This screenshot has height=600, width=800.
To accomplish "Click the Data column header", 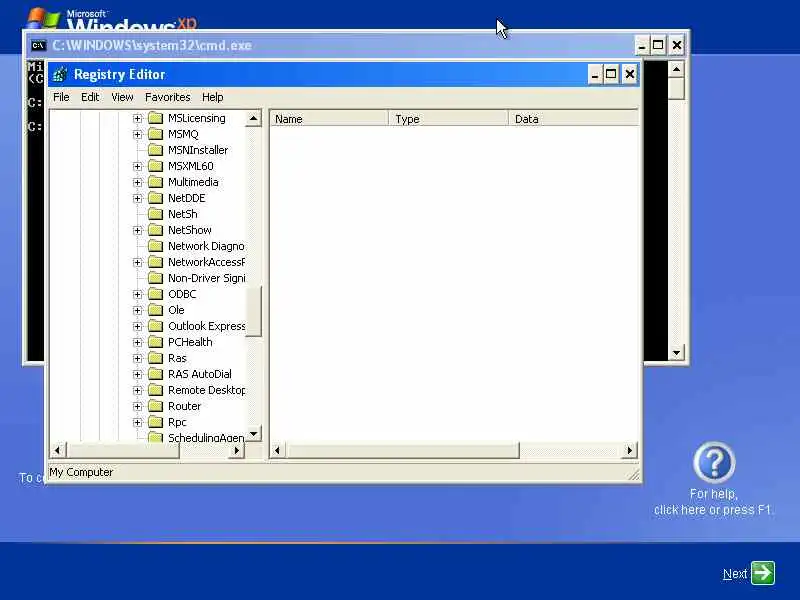I will click(x=573, y=119).
